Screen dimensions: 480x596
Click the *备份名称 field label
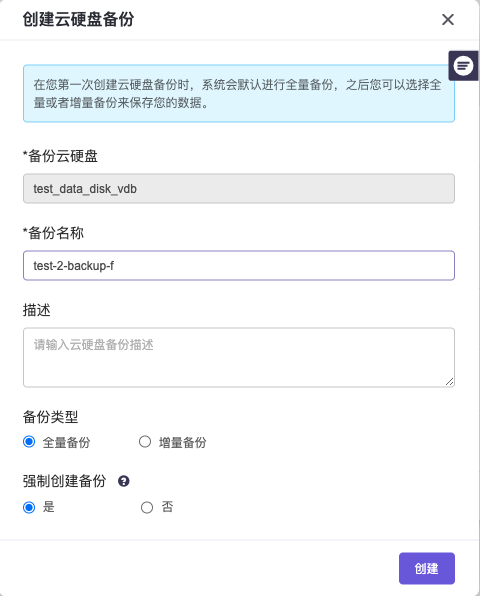click(53, 233)
